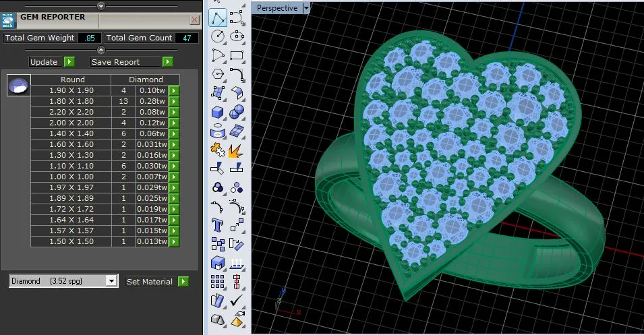This screenshot has width=644, height=335.
Task: Click the 0.28tw weight cell
Action: click(152, 101)
